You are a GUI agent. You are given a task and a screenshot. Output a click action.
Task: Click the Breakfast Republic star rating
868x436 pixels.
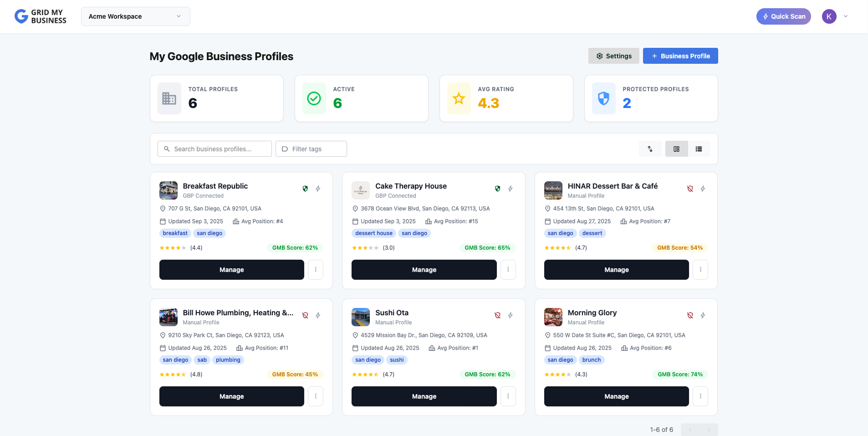click(173, 248)
